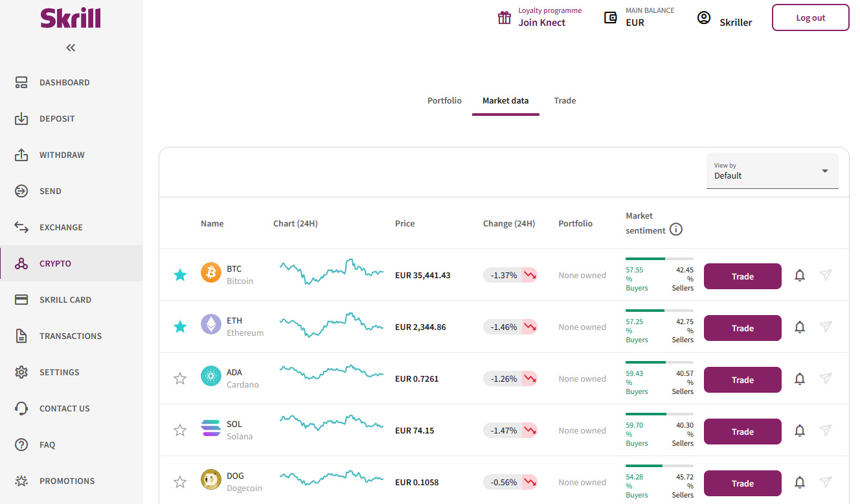Click the Promotions star icon
Screen dimensions: 860x504
tap(21, 481)
